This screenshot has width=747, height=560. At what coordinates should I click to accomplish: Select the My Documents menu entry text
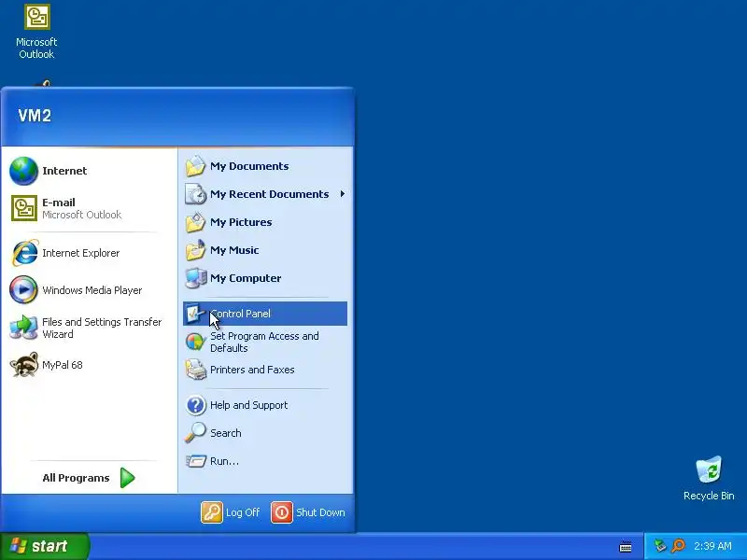coord(249,166)
